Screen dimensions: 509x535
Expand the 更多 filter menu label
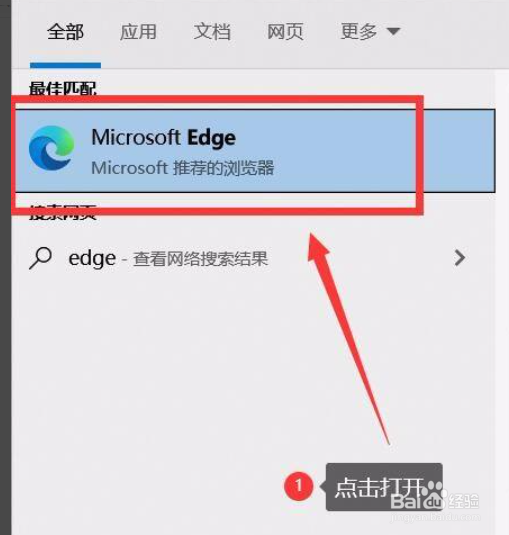(x=359, y=32)
